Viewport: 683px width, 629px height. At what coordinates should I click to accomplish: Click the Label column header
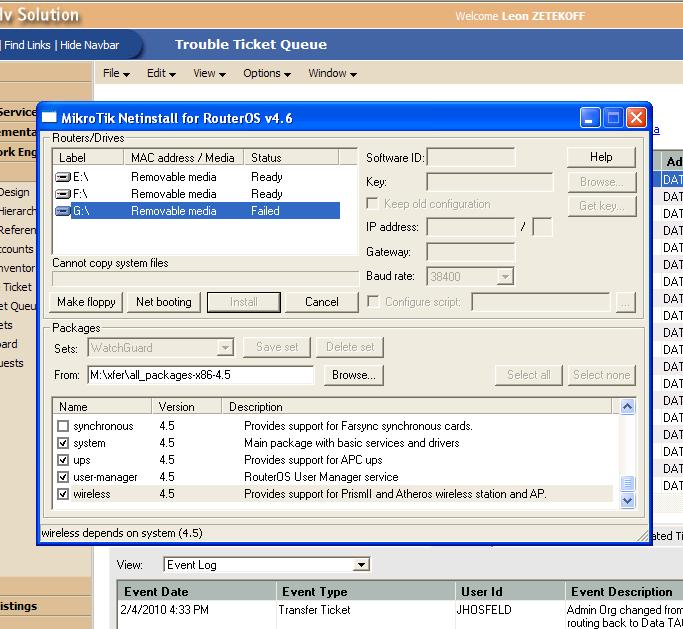(x=88, y=158)
